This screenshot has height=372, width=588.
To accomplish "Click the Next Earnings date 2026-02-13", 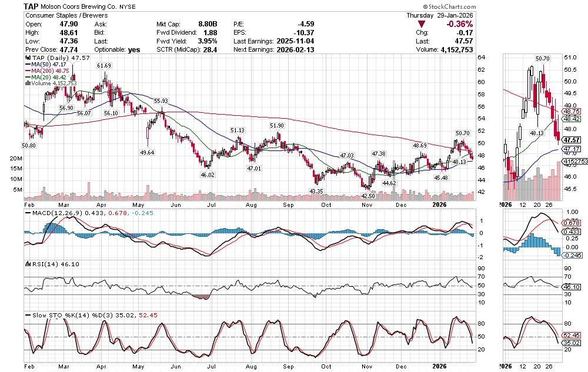I will point(298,50).
